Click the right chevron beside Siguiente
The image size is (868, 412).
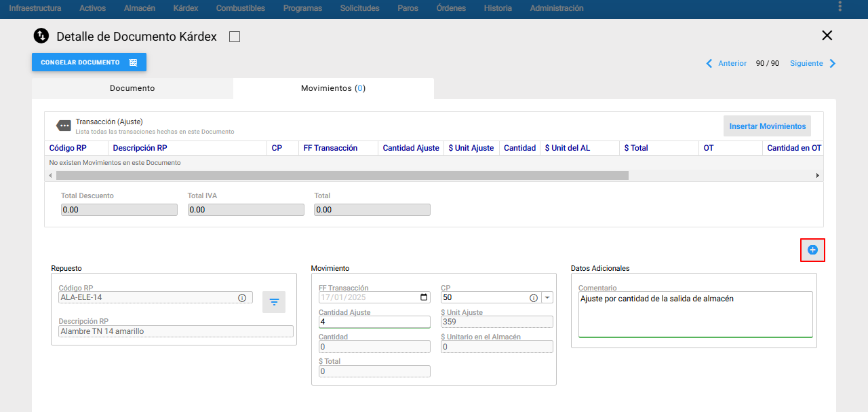833,63
